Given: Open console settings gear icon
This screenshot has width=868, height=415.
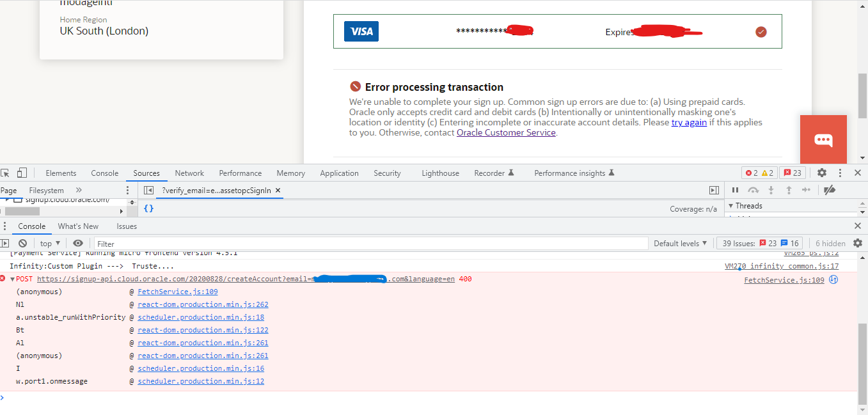Looking at the screenshot, I should 858,243.
